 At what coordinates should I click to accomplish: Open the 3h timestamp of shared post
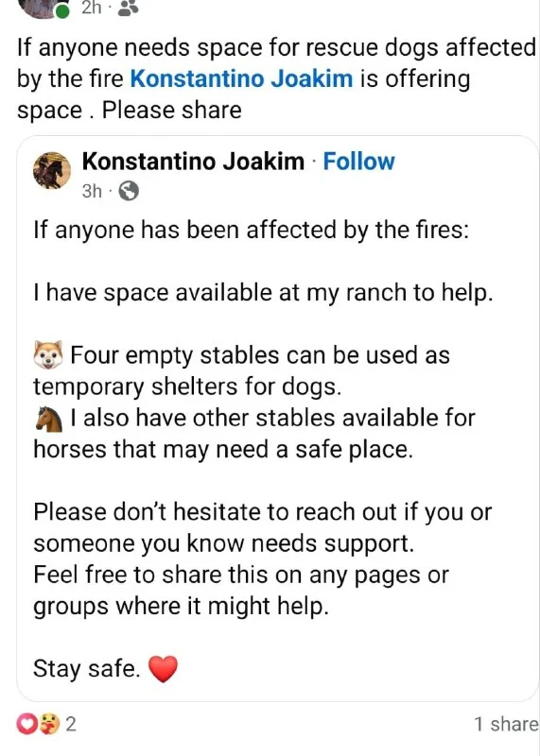click(92, 192)
